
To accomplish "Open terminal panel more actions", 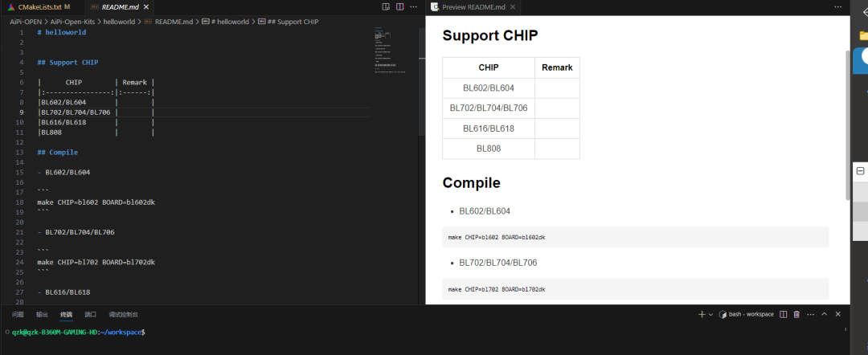I will 810,314.
